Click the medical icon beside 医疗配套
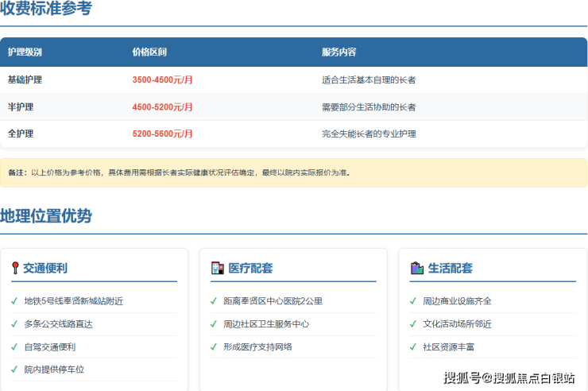Image resolution: width=588 pixels, height=391 pixels. click(217, 268)
